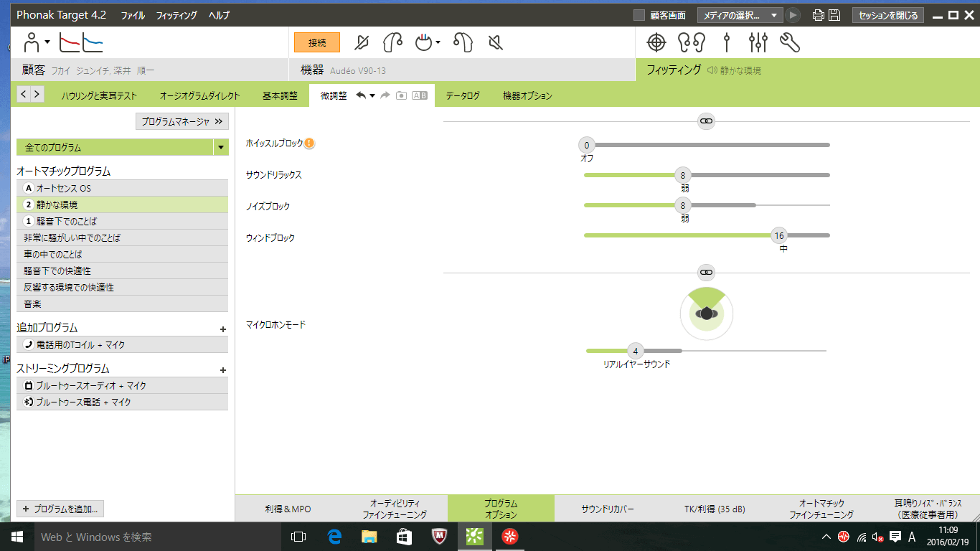The height and width of the screenshot is (551, 980).
Task: Click the ホイッスルブロック warning icon
Action: [310, 143]
